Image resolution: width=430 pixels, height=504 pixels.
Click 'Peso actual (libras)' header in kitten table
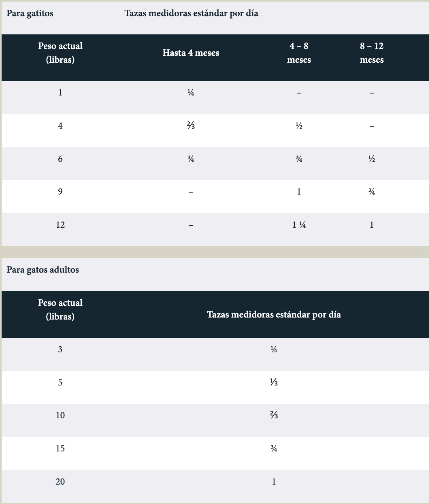coord(60,53)
